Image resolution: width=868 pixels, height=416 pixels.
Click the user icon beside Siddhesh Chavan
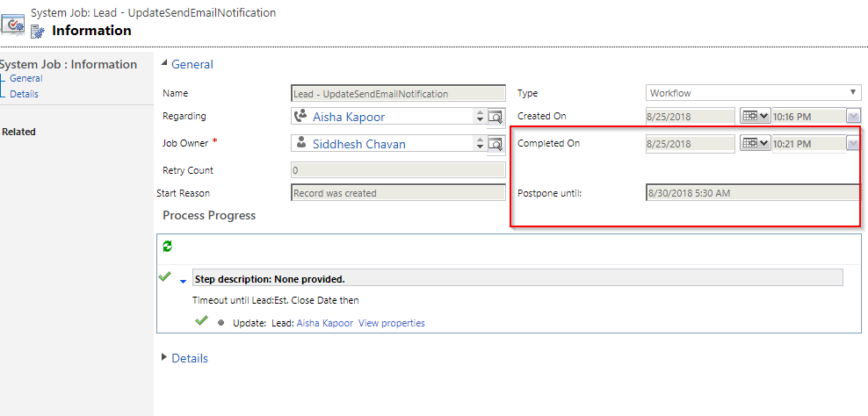[300, 143]
